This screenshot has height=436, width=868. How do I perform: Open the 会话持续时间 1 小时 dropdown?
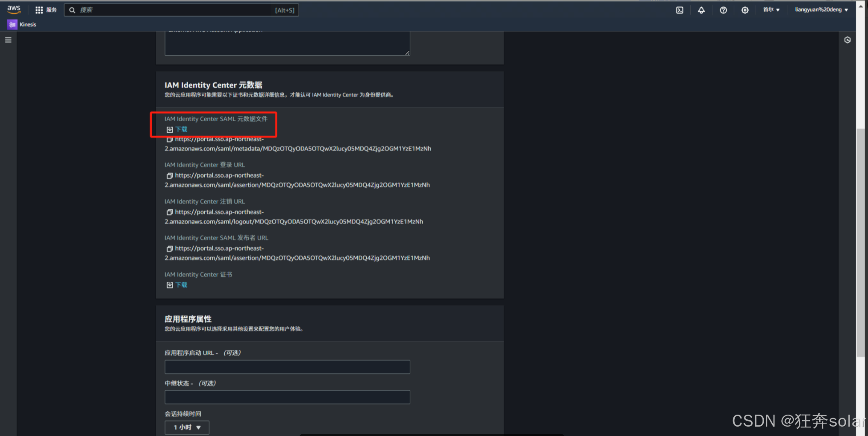[x=187, y=427]
